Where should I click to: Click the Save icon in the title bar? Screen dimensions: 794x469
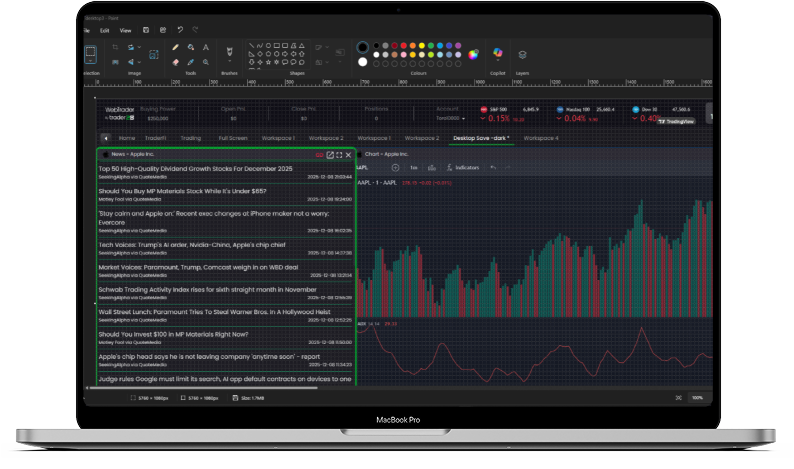tap(147, 30)
